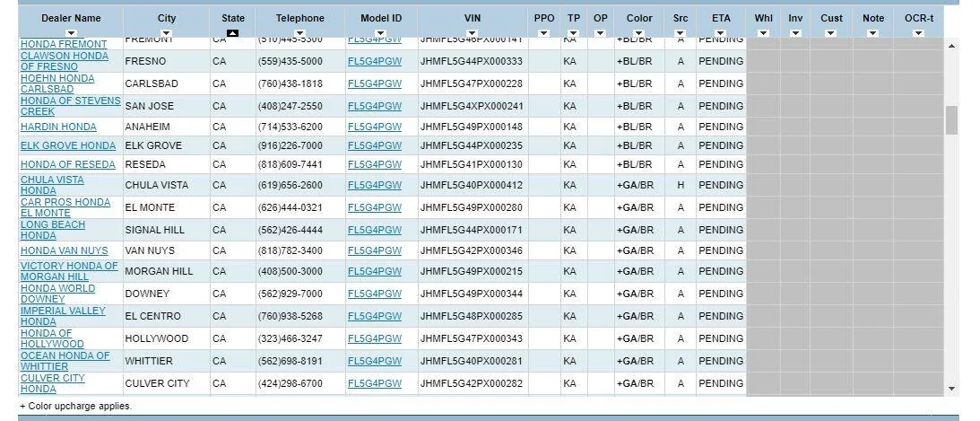Open Hoehn Honda Carlsbad dealer link

pos(57,83)
